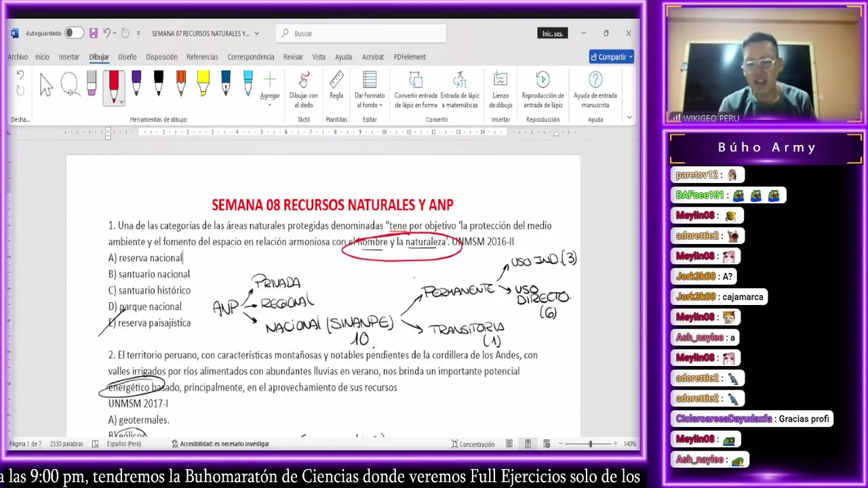
Task: Open the undo history dropdown arrow
Action: click(x=115, y=33)
